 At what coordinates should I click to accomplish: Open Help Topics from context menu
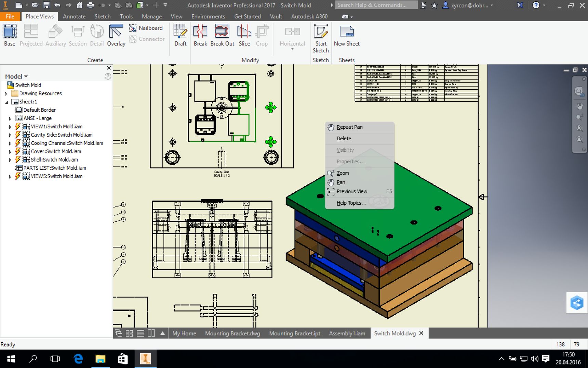pyautogui.click(x=359, y=203)
